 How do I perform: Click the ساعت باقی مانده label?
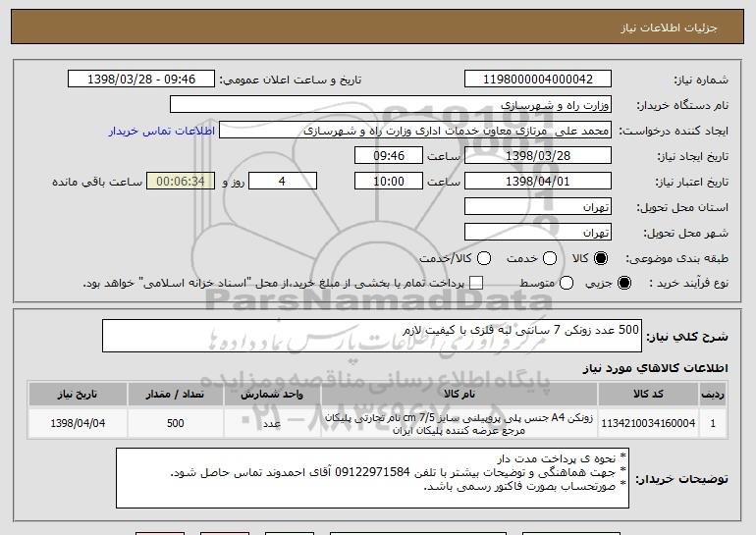click(x=97, y=182)
